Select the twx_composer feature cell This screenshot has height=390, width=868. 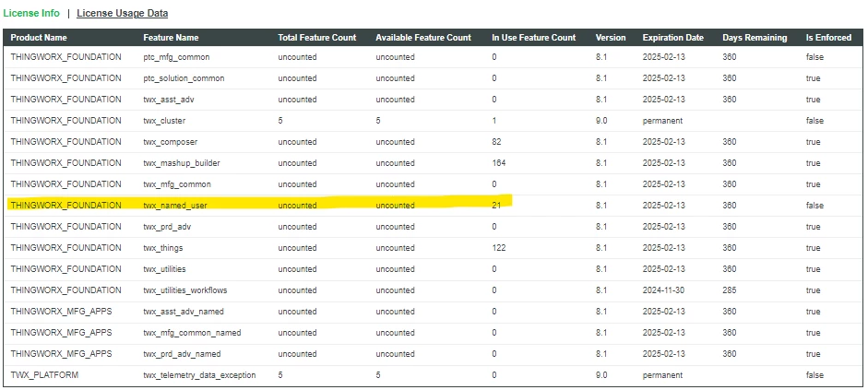[170, 142]
